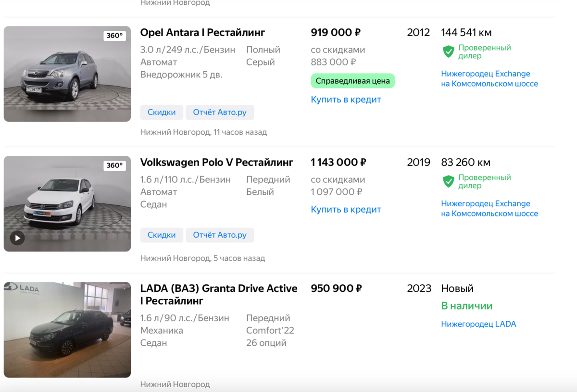Open LADA Granta car photo thumbnail
577x392 pixels.
pyautogui.click(x=67, y=329)
